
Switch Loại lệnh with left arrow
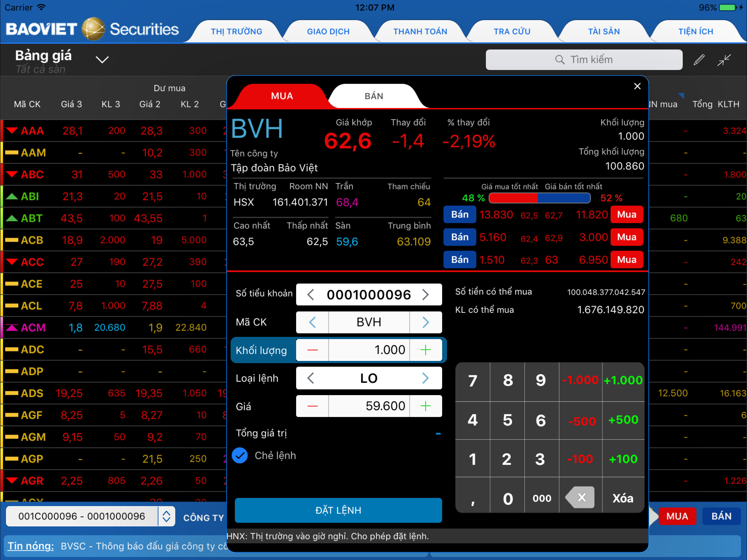coord(311,378)
